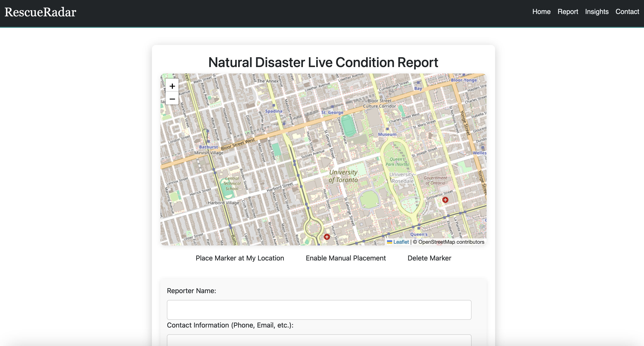
Task: Click the Museum subway station marker
Action: [x=387, y=129]
